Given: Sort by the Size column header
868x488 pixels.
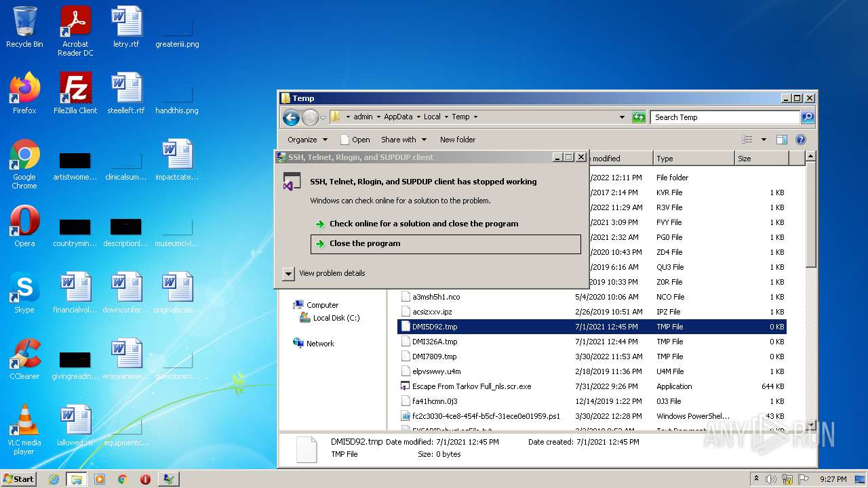Looking at the screenshot, I should click(x=762, y=159).
